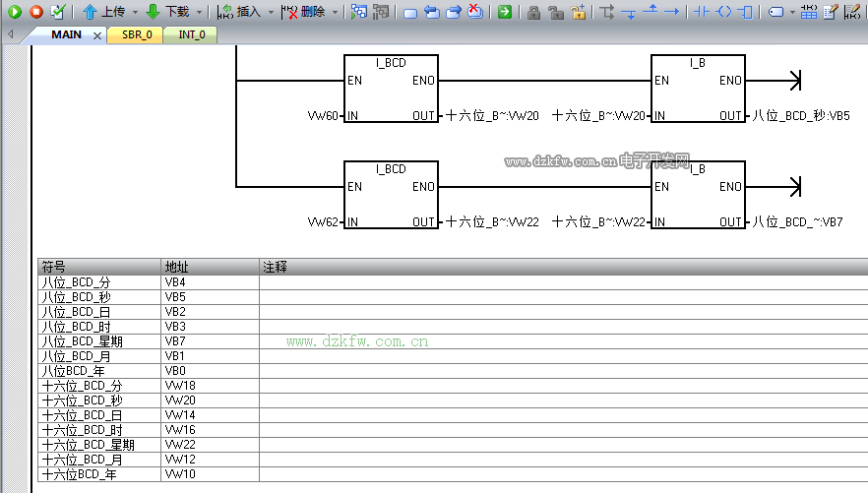Insert a coil from the toolbar

coord(723,12)
